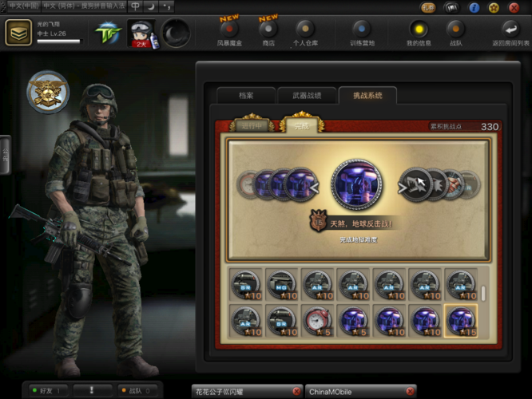Open the 风暴魔盒 storm box
This screenshot has height=399, width=532.
coord(229,34)
